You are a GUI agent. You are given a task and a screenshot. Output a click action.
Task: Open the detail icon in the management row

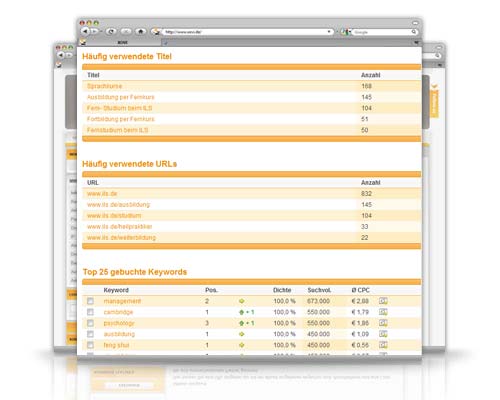[383, 301]
